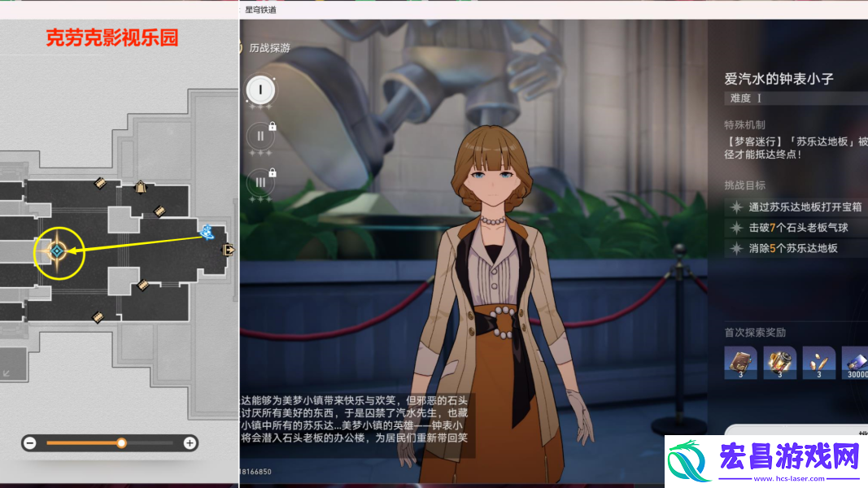Image resolution: width=868 pixels, height=488 pixels.
Task: Click the space anchor teleport marker on the map
Action: [57, 251]
